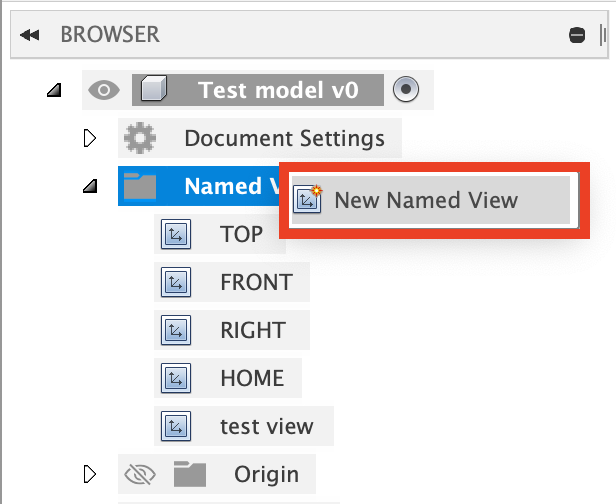Viewport: 616px width, 504px height.
Task: Click the Browser panel minus button
Action: point(577,35)
